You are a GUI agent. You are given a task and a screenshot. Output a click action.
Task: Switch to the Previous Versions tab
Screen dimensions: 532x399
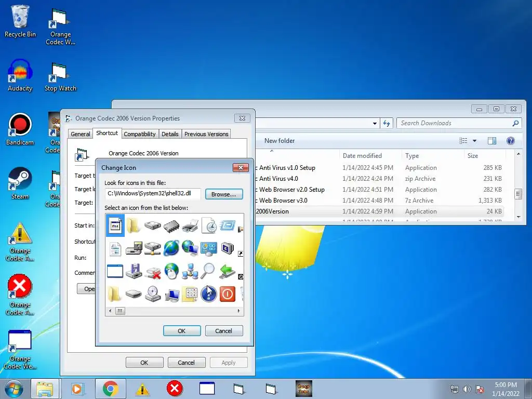(x=206, y=134)
